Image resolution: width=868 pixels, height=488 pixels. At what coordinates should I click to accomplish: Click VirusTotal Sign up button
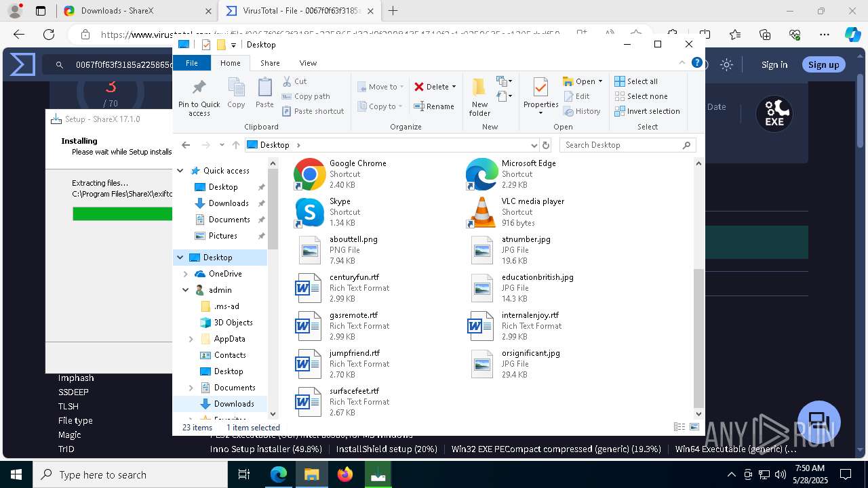tap(824, 65)
